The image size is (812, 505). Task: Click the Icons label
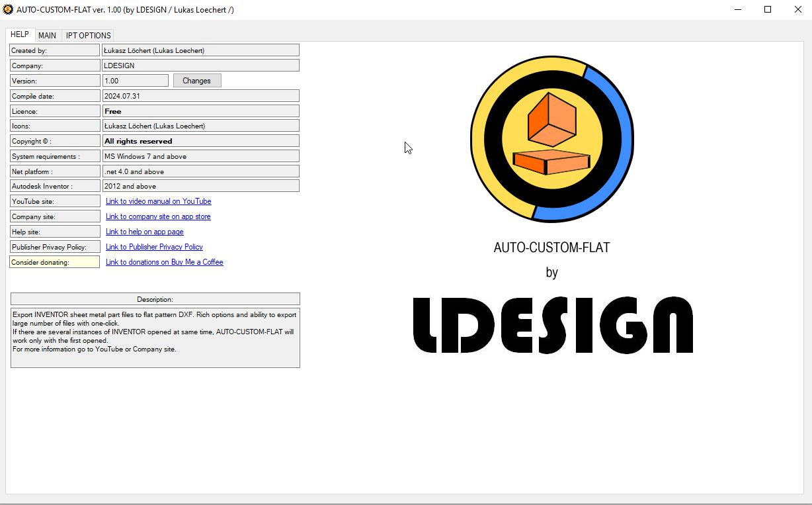pos(55,126)
